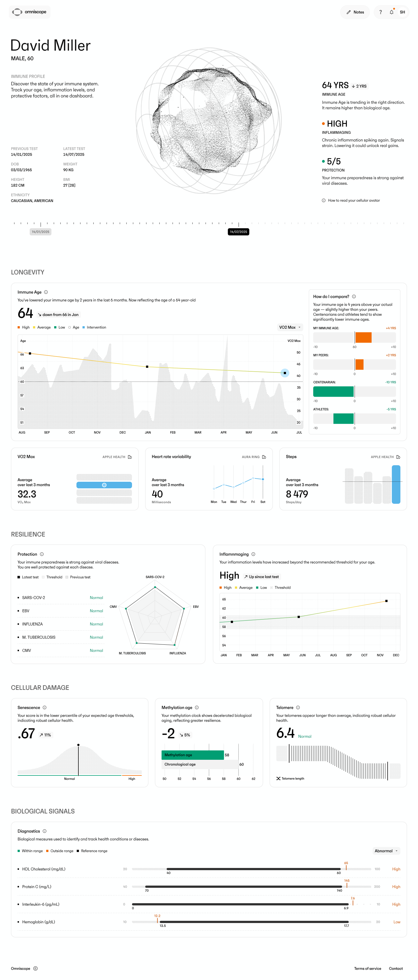Show info for Immune Age
Image resolution: width=418 pixels, height=980 pixels.
pyautogui.click(x=46, y=292)
